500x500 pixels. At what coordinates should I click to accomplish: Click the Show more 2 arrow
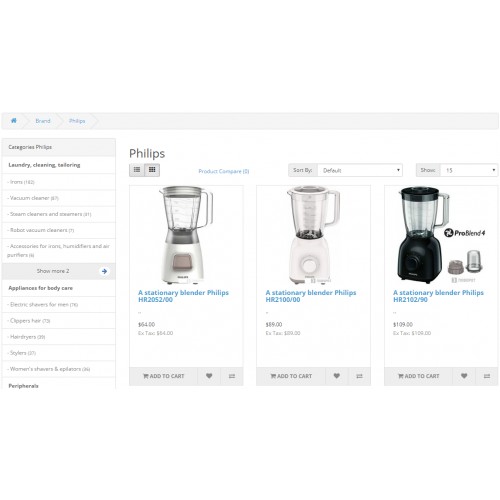(104, 271)
